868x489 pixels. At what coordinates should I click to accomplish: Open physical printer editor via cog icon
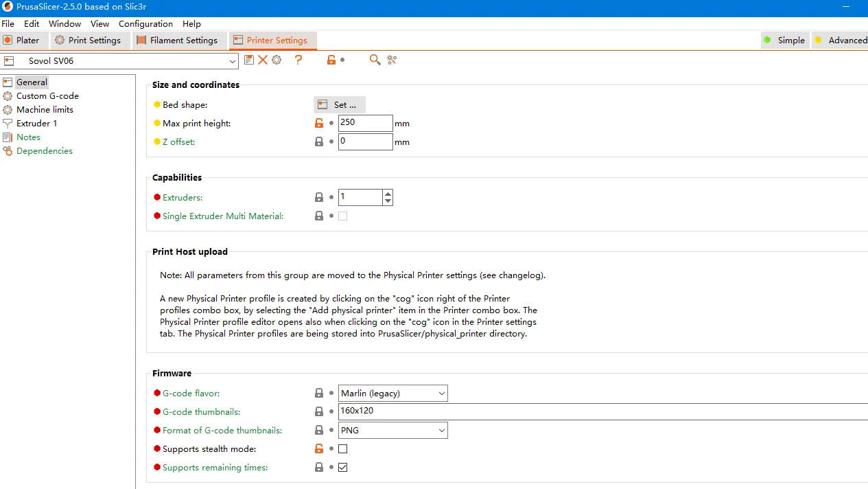(x=277, y=60)
